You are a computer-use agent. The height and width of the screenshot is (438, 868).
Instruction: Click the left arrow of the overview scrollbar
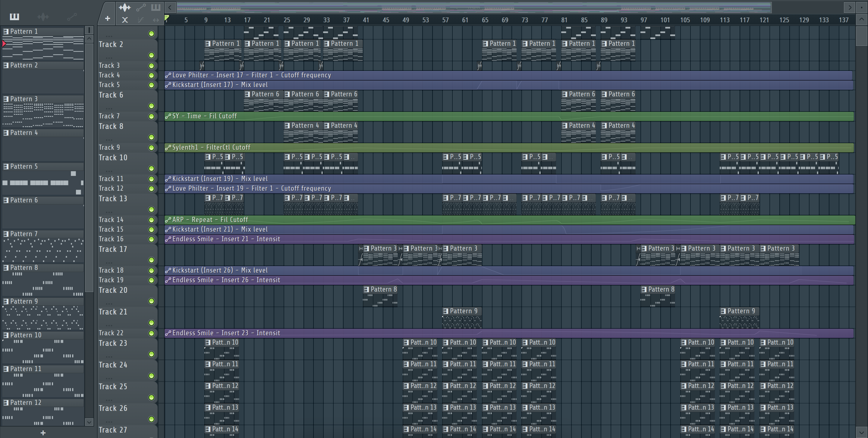pyautogui.click(x=170, y=7)
